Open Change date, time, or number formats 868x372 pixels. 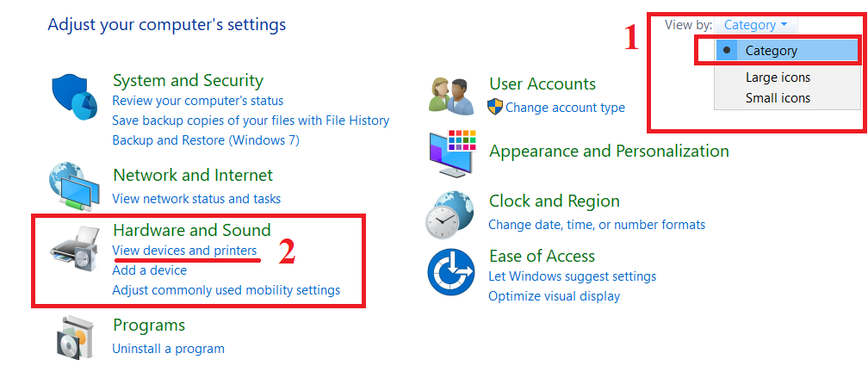[597, 225]
